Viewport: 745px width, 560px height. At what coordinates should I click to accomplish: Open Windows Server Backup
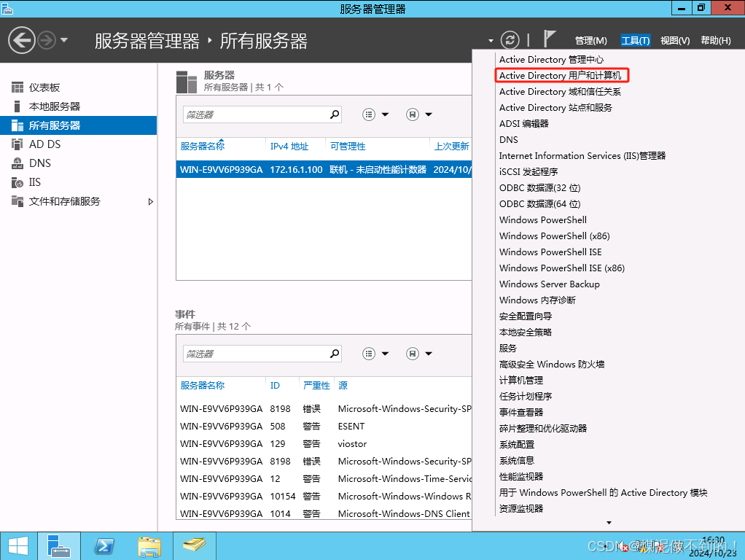click(549, 284)
